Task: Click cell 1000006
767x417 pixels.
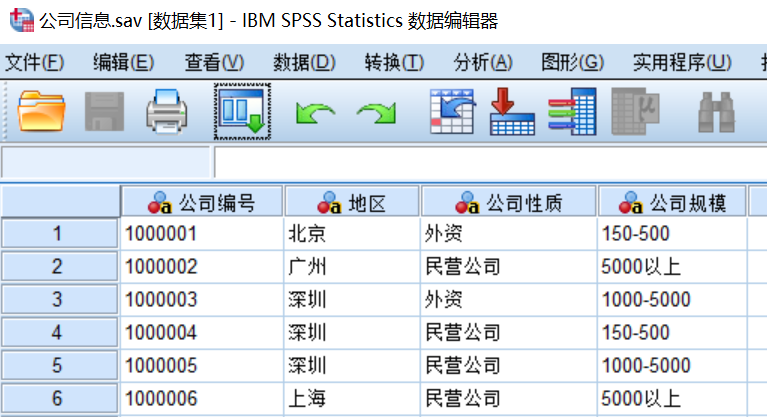Action: coord(202,398)
